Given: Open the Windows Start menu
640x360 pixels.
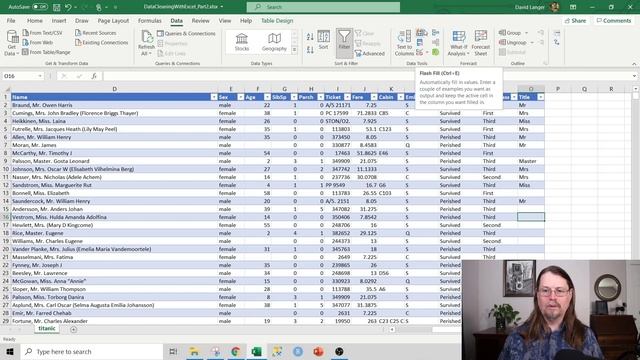Looking at the screenshot, I should point(10,351).
